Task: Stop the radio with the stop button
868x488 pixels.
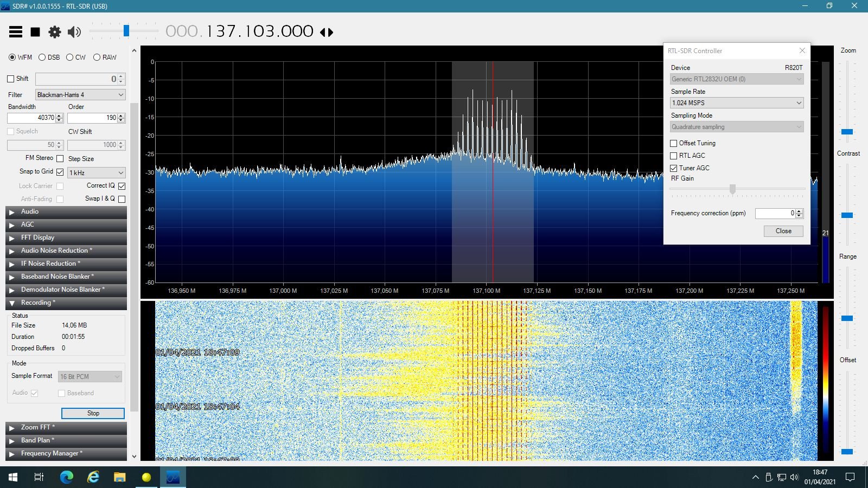Action: 35,32
